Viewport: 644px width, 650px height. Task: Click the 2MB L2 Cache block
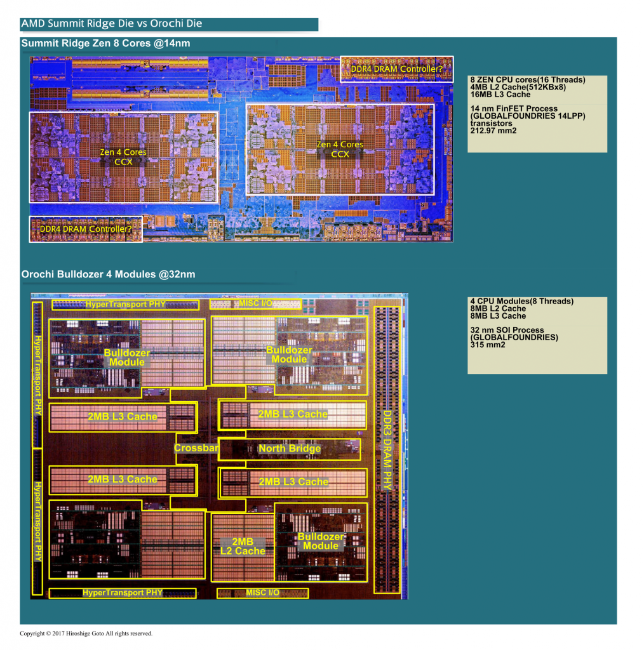pos(243,547)
